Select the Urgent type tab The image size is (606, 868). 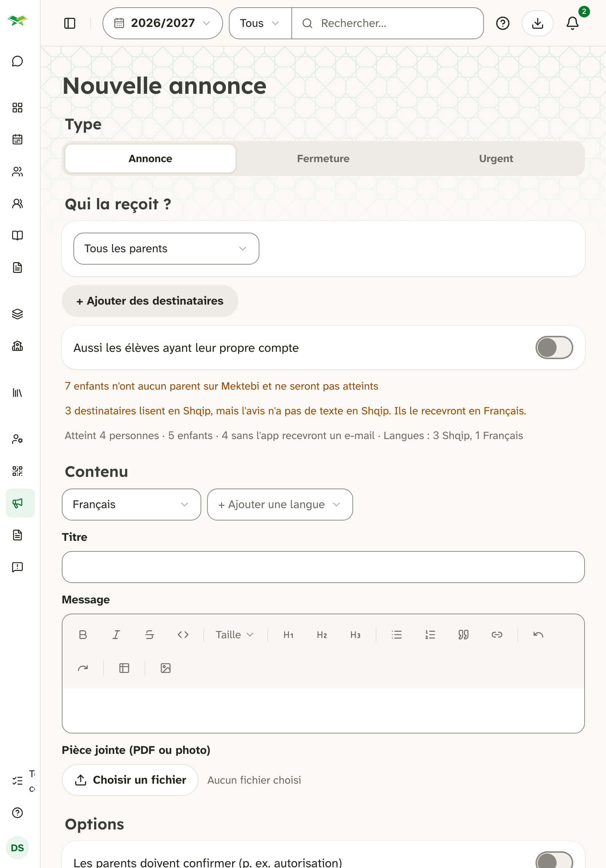496,158
